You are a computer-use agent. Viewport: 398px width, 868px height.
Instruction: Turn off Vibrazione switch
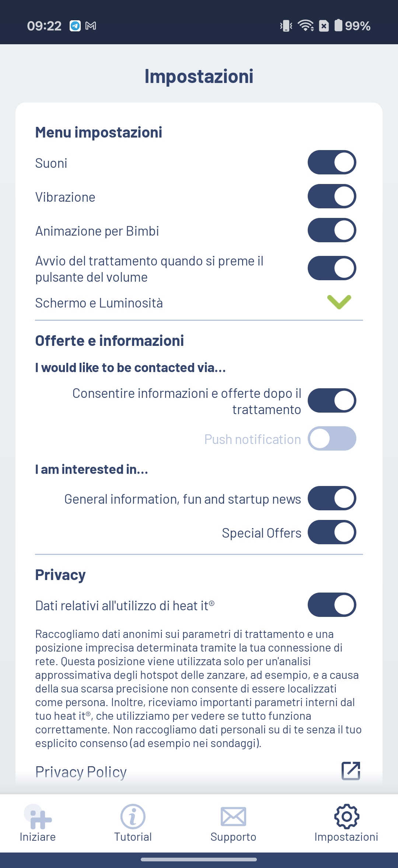click(332, 196)
